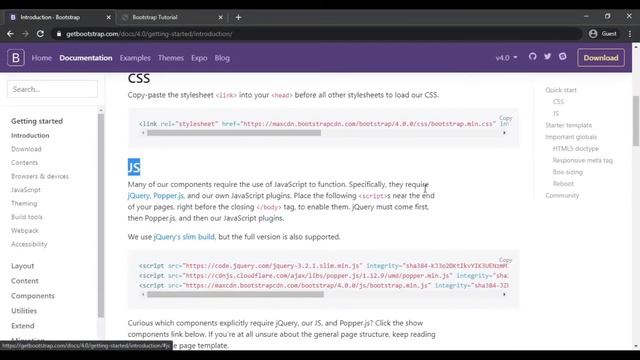The image size is (640, 360).
Task: Jump to Reboot in contents
Action: [563, 184]
